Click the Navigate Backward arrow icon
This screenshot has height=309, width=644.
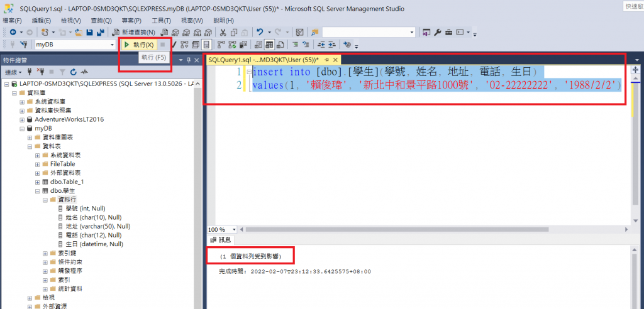click(13, 32)
